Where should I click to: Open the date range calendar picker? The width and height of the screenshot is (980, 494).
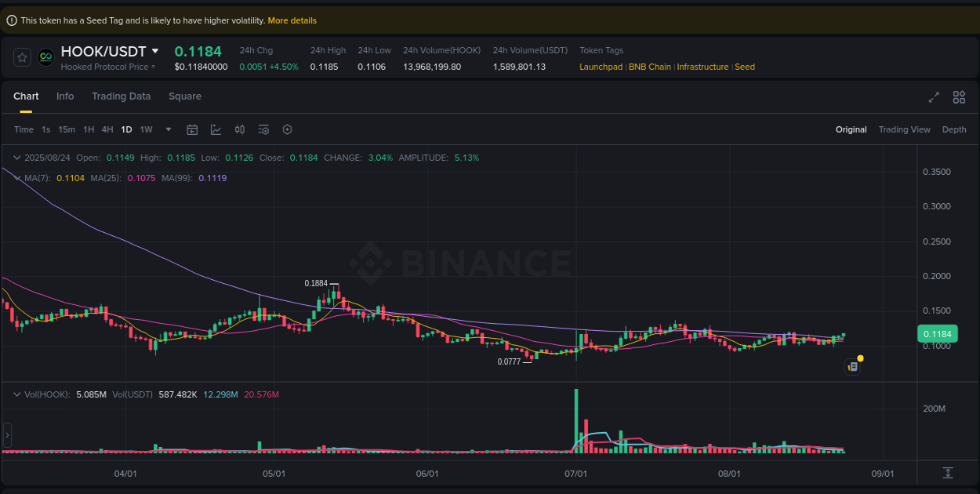[192, 129]
